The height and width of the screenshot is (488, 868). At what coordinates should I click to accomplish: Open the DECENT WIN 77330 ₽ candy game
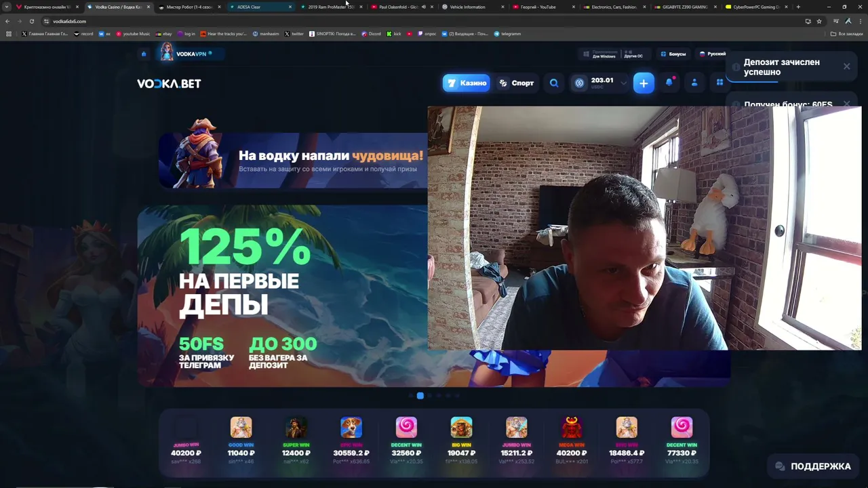click(682, 428)
